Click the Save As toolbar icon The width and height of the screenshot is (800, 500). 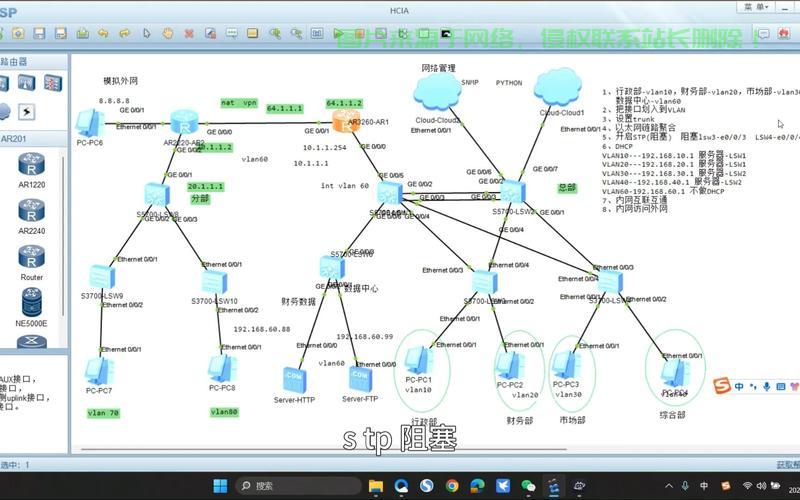click(61, 34)
